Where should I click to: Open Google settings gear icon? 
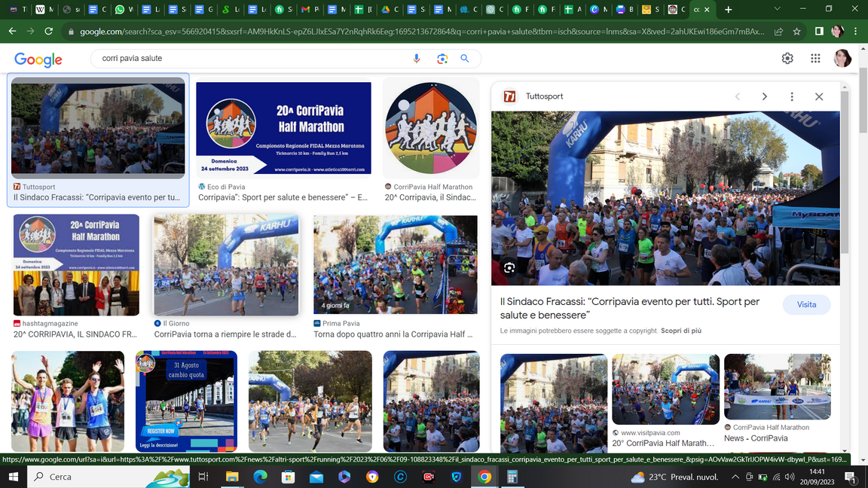[x=787, y=58]
